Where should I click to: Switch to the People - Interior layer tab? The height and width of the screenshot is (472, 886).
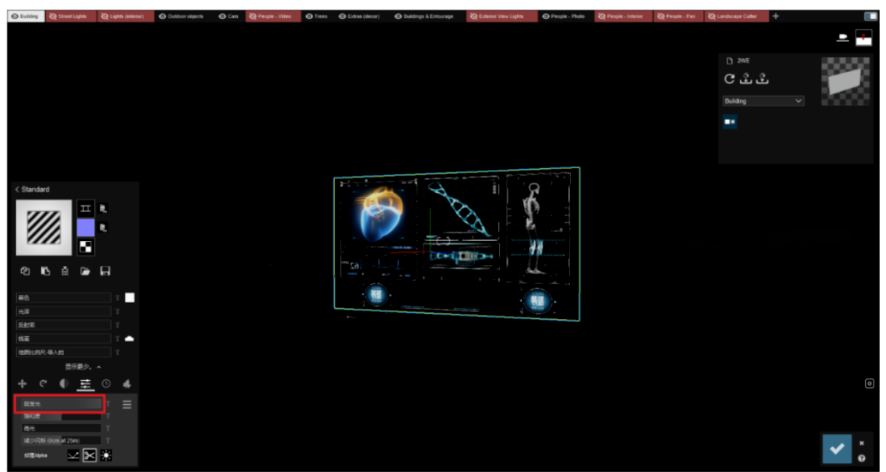click(x=623, y=16)
